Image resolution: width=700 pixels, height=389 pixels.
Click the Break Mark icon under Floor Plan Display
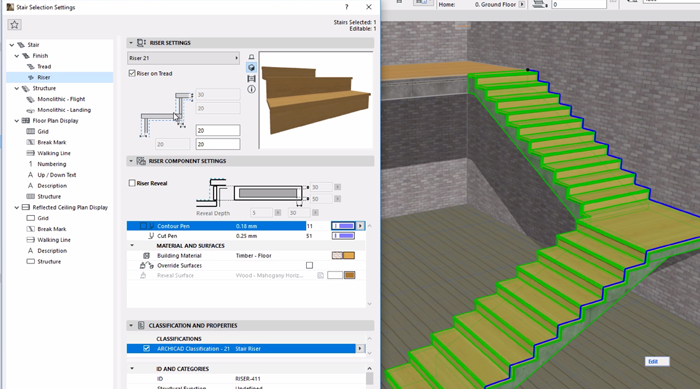click(30, 142)
